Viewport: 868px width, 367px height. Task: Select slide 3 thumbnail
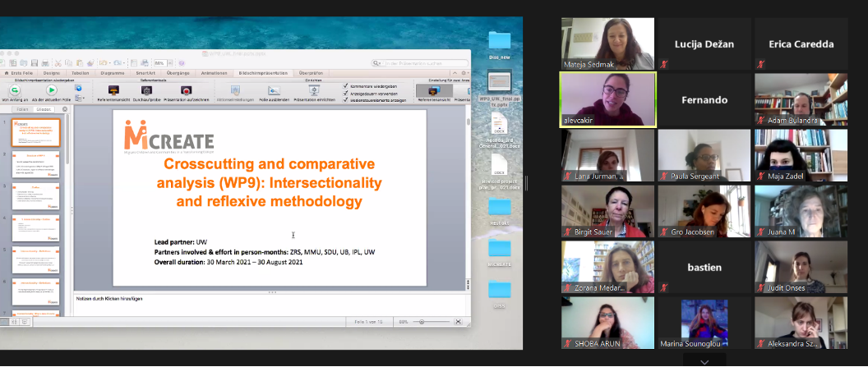[36, 196]
